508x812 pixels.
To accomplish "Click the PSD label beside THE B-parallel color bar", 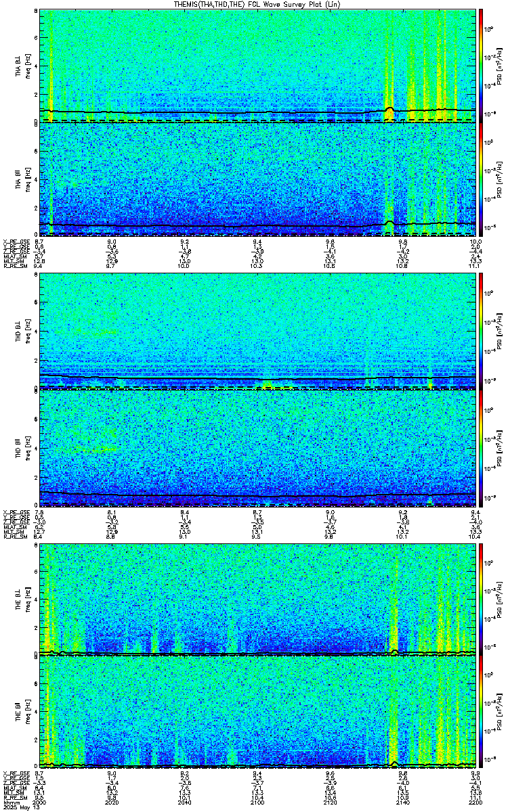I will click(x=500, y=713).
